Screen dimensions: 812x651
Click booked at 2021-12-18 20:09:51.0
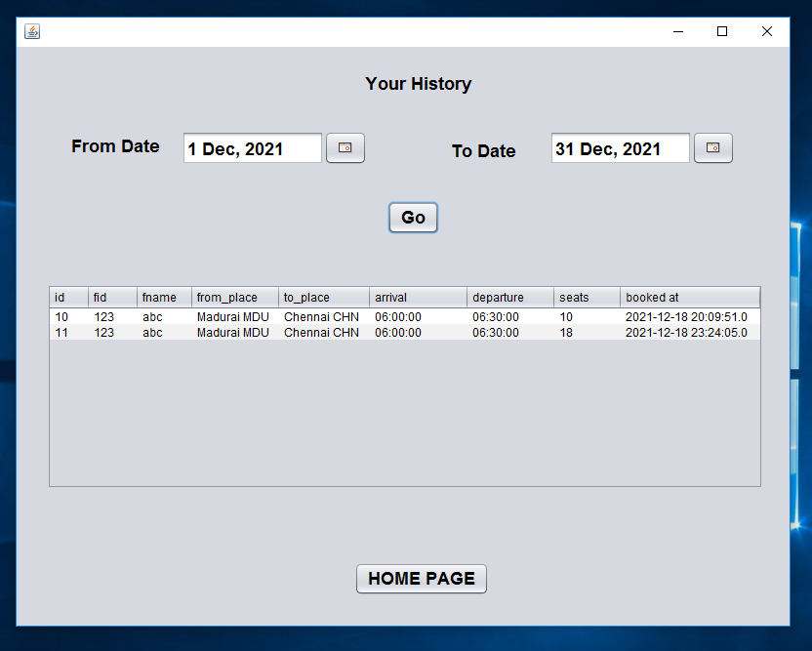pos(686,317)
